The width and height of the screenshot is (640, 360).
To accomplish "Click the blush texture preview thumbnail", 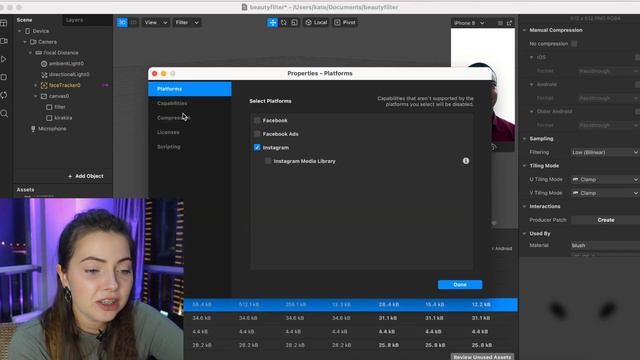I will tap(580, 309).
